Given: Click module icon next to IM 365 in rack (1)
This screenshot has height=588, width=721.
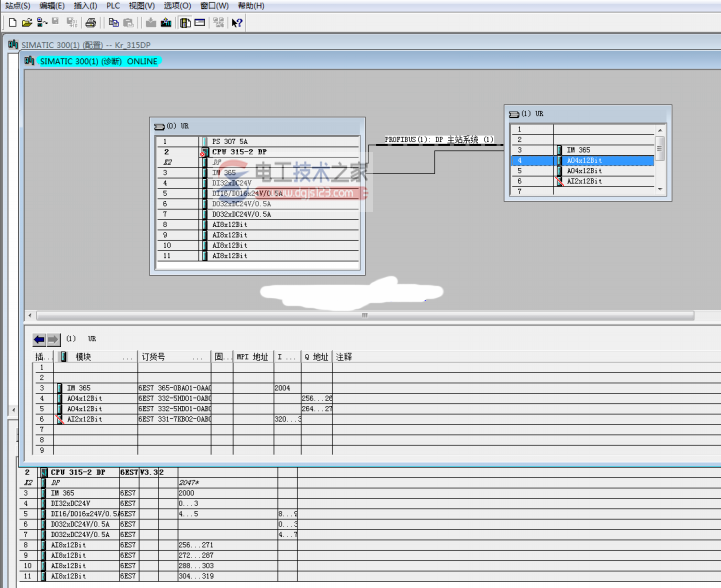Looking at the screenshot, I should tap(559, 150).
